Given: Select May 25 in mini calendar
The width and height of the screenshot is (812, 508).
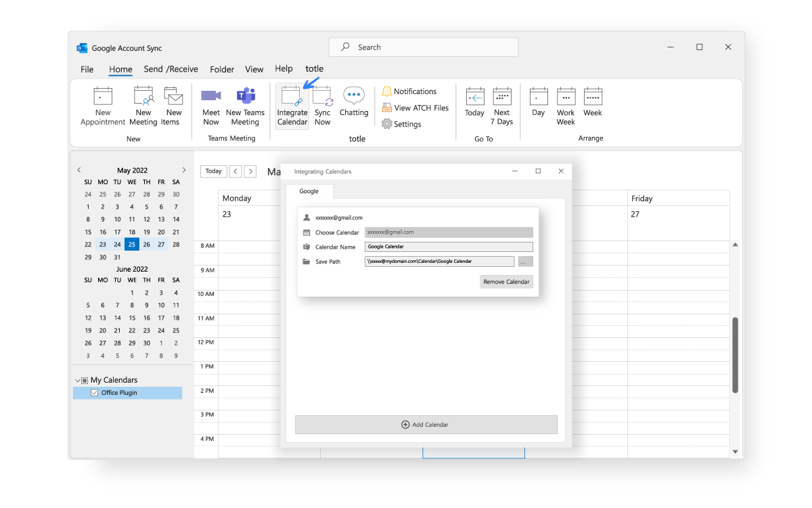Looking at the screenshot, I should (x=132, y=245).
